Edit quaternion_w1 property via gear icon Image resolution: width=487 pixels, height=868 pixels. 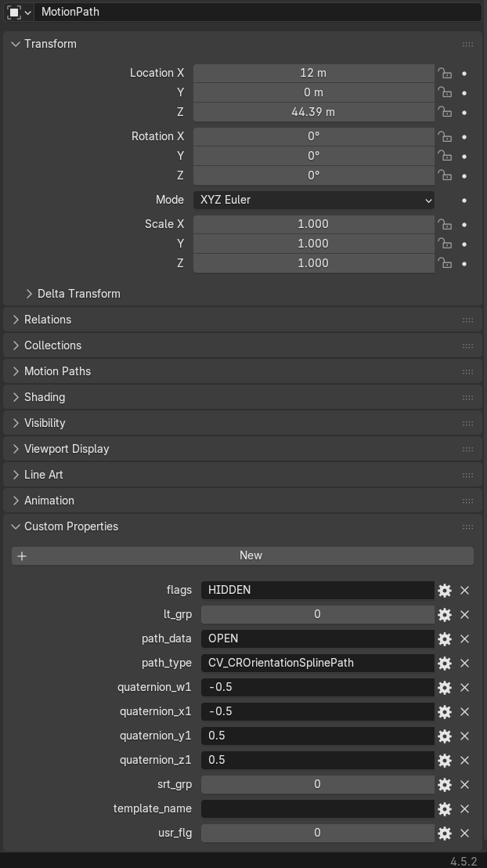[445, 687]
